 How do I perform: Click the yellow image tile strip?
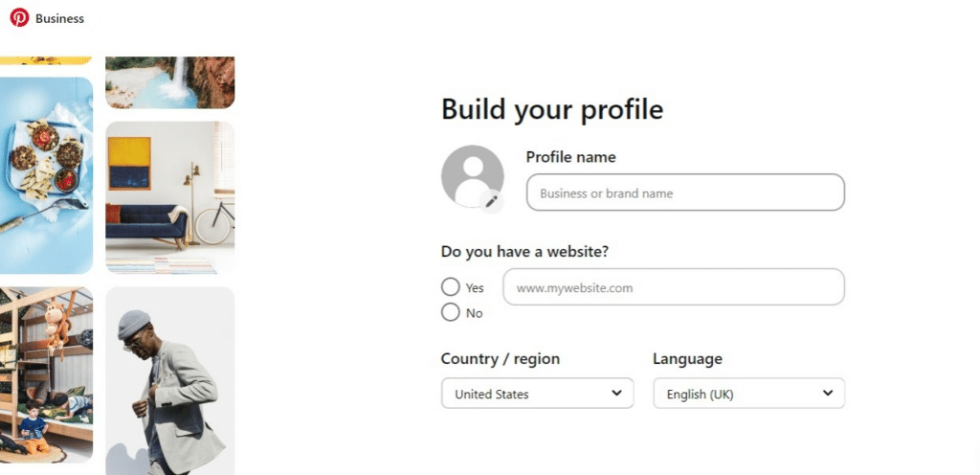(x=46, y=60)
